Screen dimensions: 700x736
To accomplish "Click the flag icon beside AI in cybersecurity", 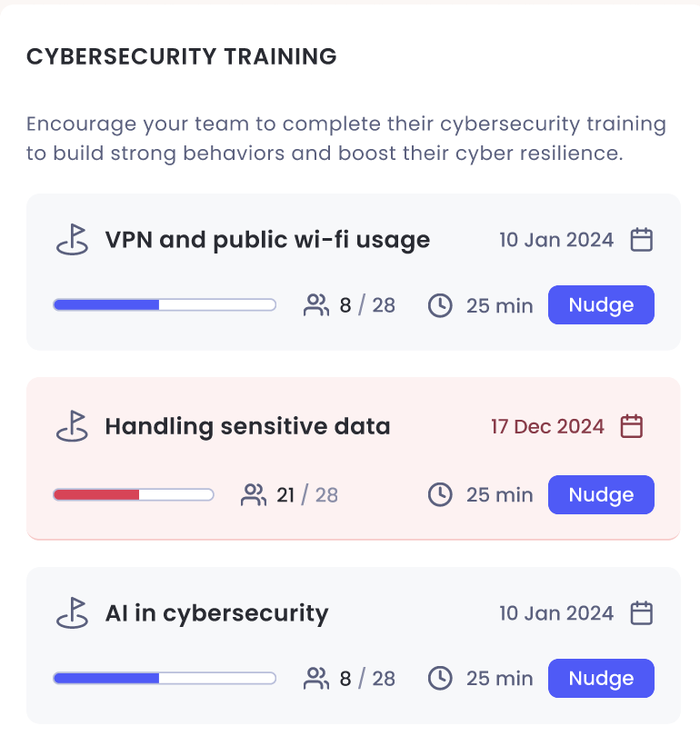I will click(73, 612).
